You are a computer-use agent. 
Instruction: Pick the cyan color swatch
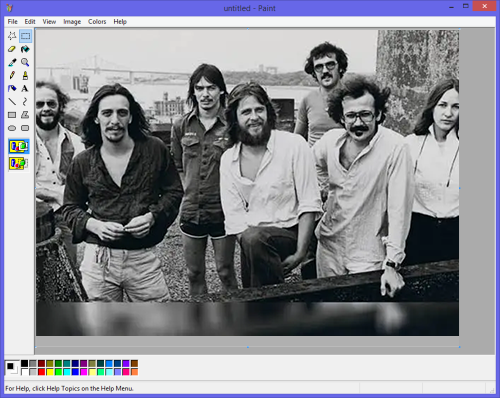(x=67, y=372)
